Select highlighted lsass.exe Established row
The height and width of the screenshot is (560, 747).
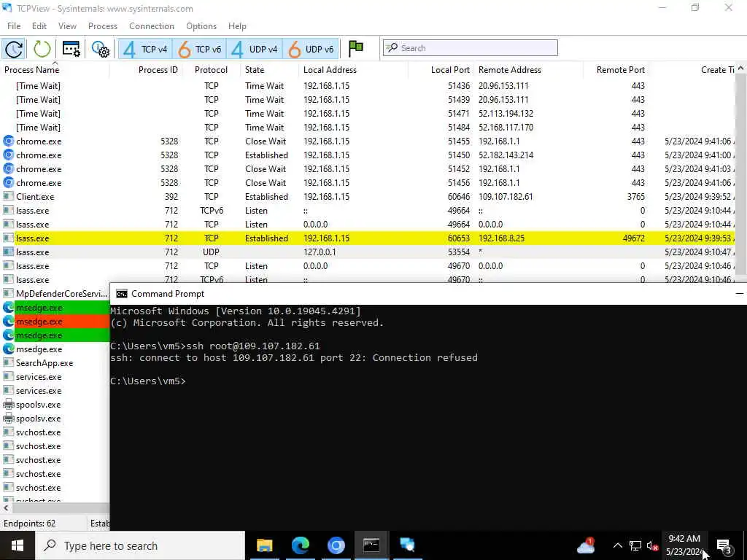pos(368,238)
